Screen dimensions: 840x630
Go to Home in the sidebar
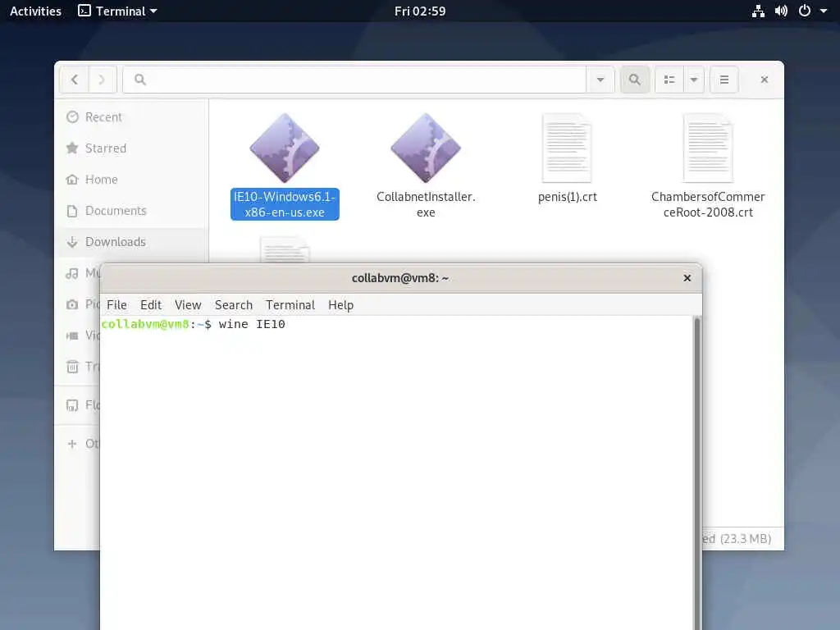tap(131, 180)
